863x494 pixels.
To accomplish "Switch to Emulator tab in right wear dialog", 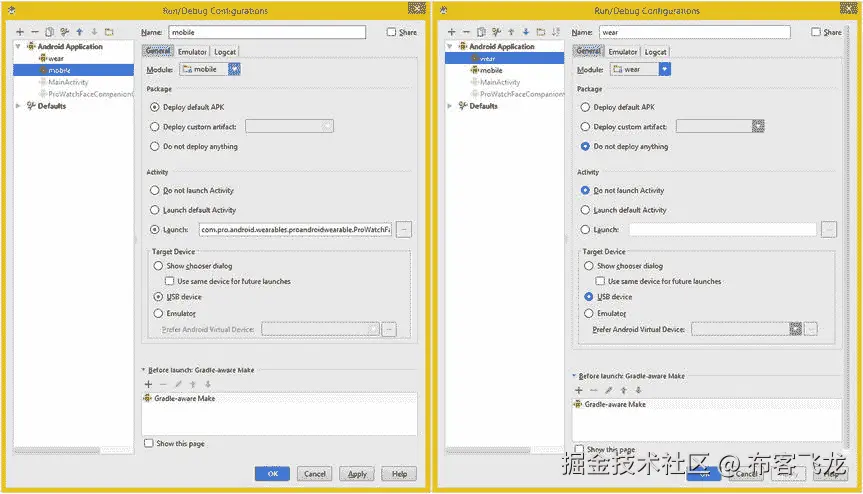I will tap(622, 52).
